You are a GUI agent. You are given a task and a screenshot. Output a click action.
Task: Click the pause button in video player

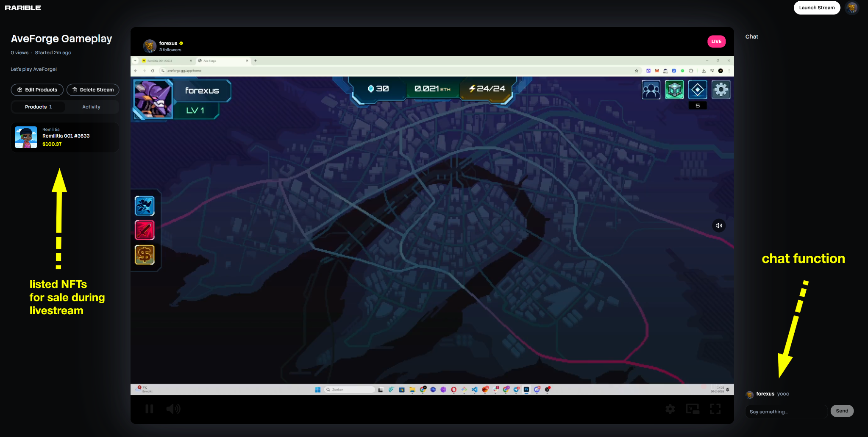coord(149,409)
